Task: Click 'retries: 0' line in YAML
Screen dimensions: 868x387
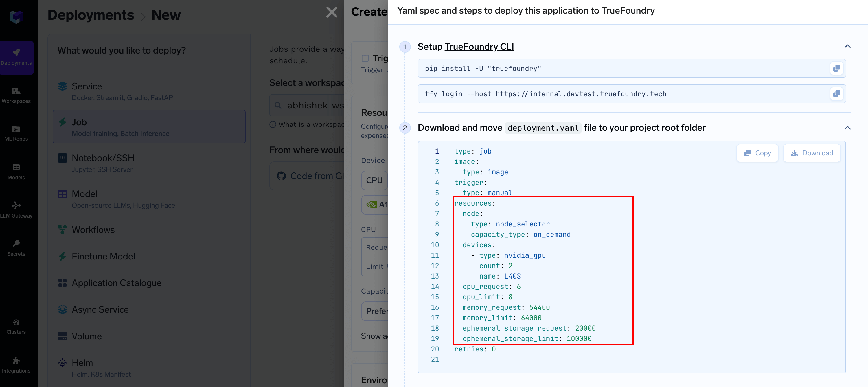Action: coord(475,349)
